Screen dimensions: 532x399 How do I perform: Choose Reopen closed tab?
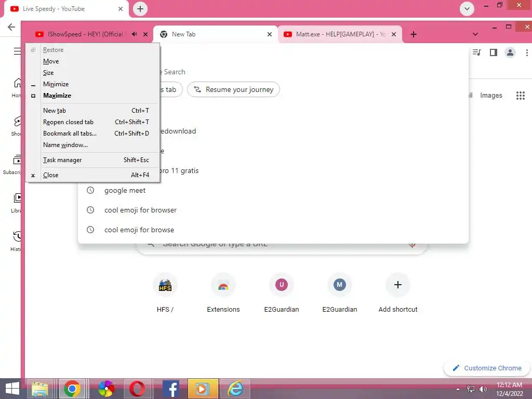click(x=92, y=122)
